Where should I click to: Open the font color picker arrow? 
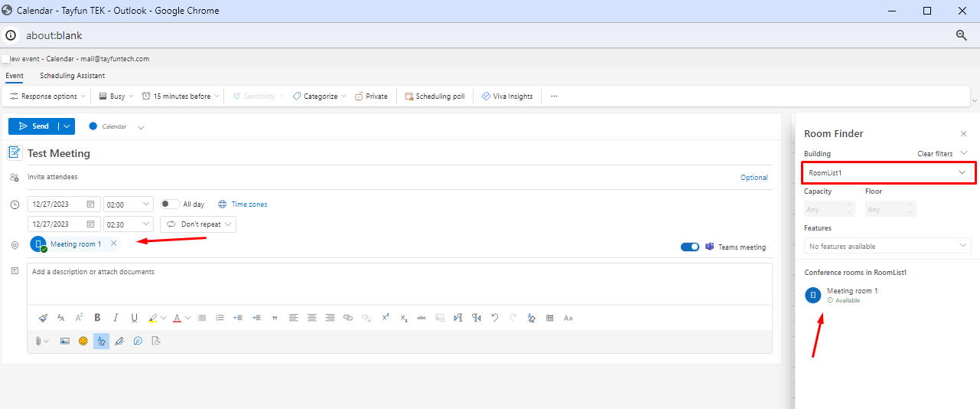pos(187,318)
